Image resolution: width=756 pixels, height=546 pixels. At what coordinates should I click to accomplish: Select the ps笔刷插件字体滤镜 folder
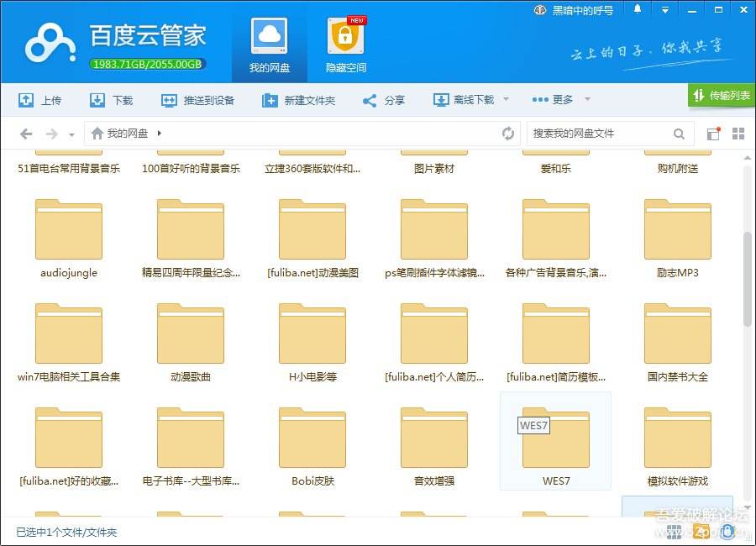434,239
